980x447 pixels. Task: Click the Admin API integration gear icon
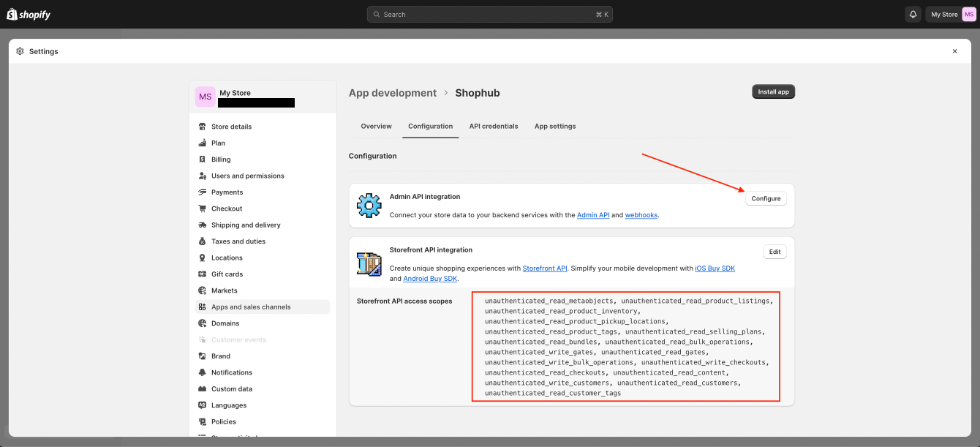(x=369, y=206)
